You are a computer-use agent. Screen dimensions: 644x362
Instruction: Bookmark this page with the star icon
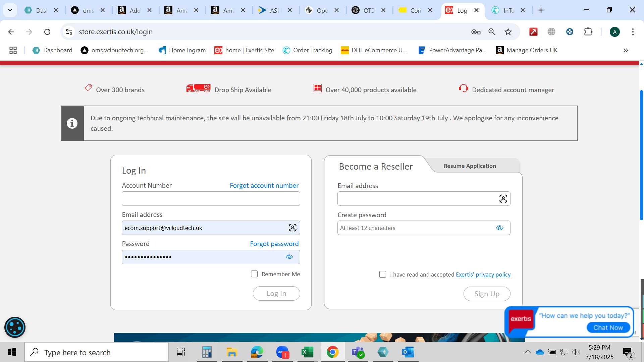pos(508,32)
